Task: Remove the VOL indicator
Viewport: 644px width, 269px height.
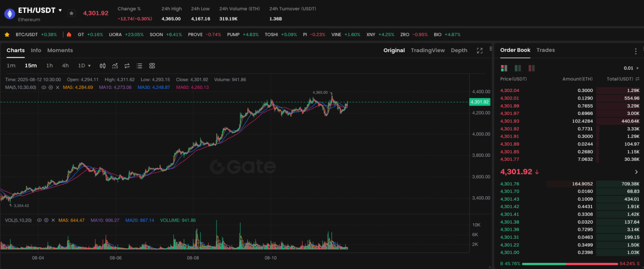Action: pos(53,220)
